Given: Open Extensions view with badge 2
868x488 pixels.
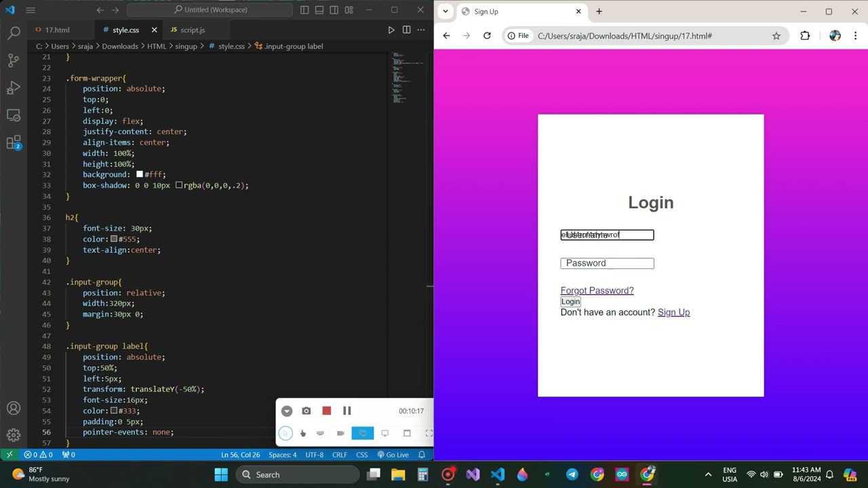Looking at the screenshot, I should click(x=14, y=142).
